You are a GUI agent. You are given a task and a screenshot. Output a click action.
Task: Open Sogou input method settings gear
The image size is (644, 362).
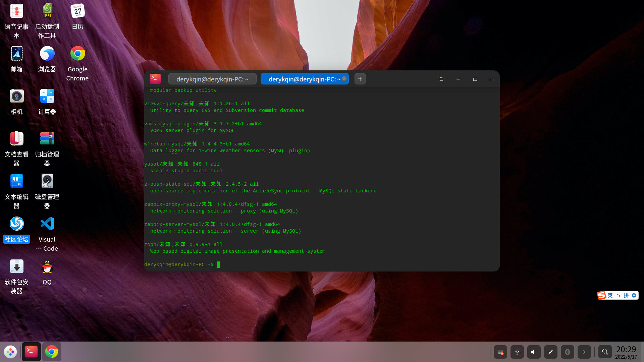click(x=634, y=295)
